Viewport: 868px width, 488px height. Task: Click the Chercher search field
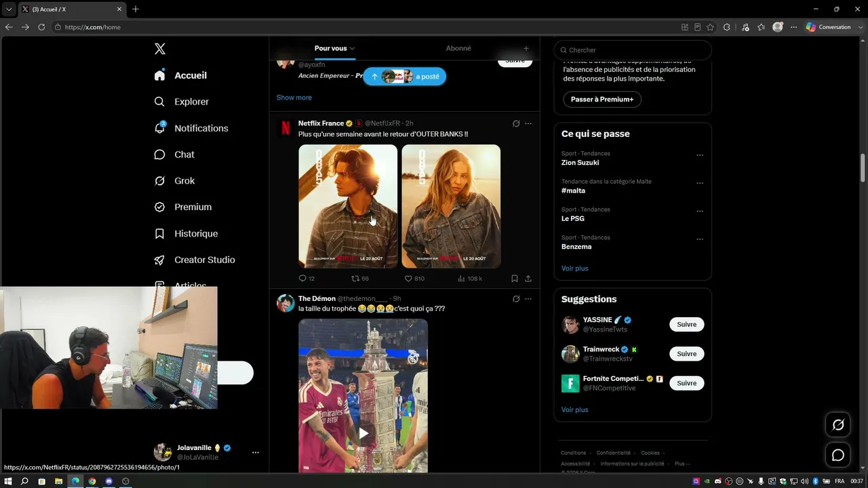click(x=633, y=50)
